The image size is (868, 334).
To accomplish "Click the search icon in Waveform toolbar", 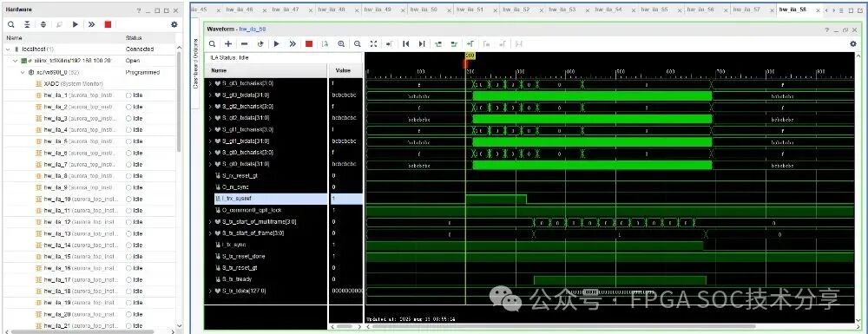I will point(212,43).
